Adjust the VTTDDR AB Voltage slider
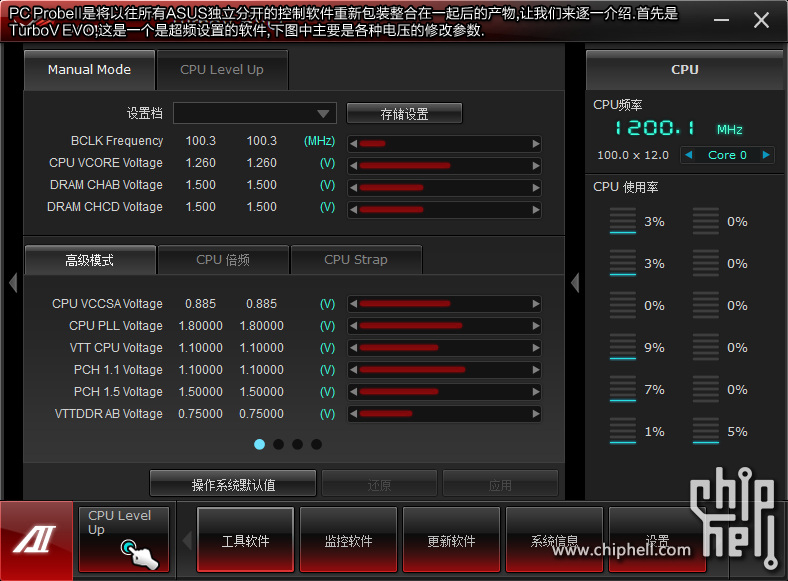 (445, 414)
